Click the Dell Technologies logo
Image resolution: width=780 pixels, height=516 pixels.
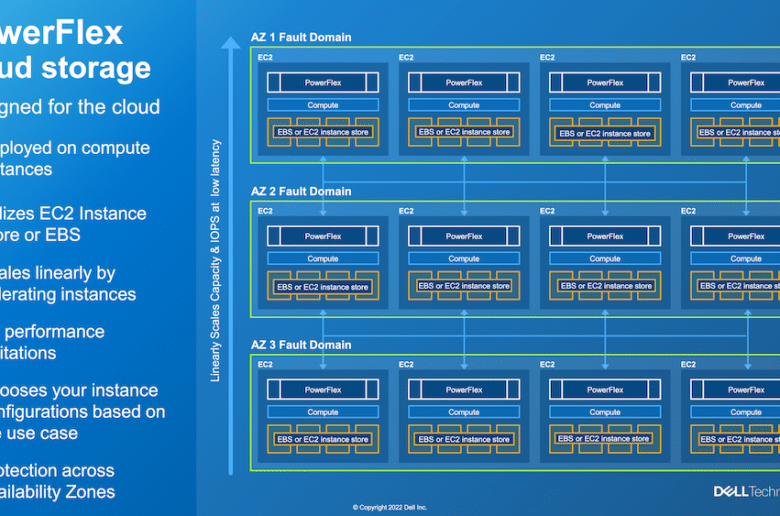[x=747, y=492]
